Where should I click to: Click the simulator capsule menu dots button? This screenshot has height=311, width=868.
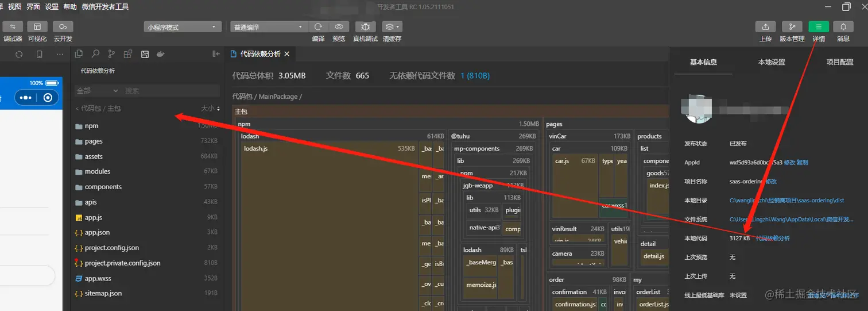coord(26,98)
